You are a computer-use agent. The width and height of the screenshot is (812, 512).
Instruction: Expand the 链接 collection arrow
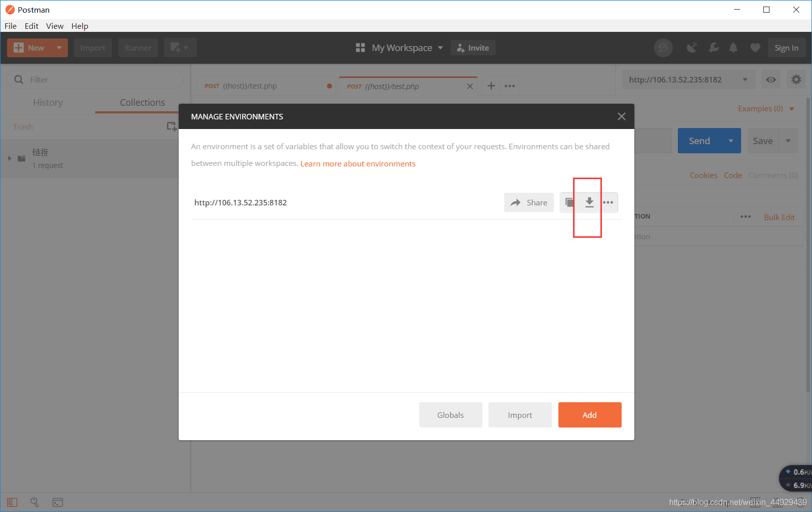pyautogui.click(x=10, y=158)
